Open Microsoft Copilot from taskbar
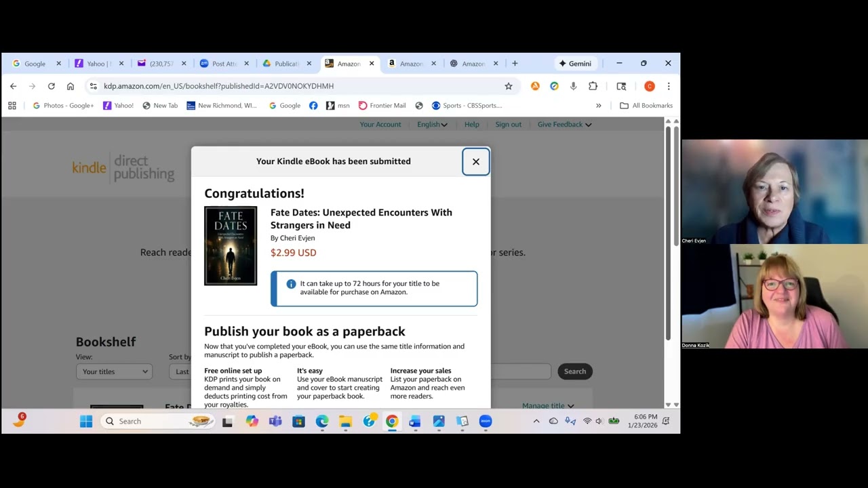This screenshot has width=868, height=488. (252, 421)
